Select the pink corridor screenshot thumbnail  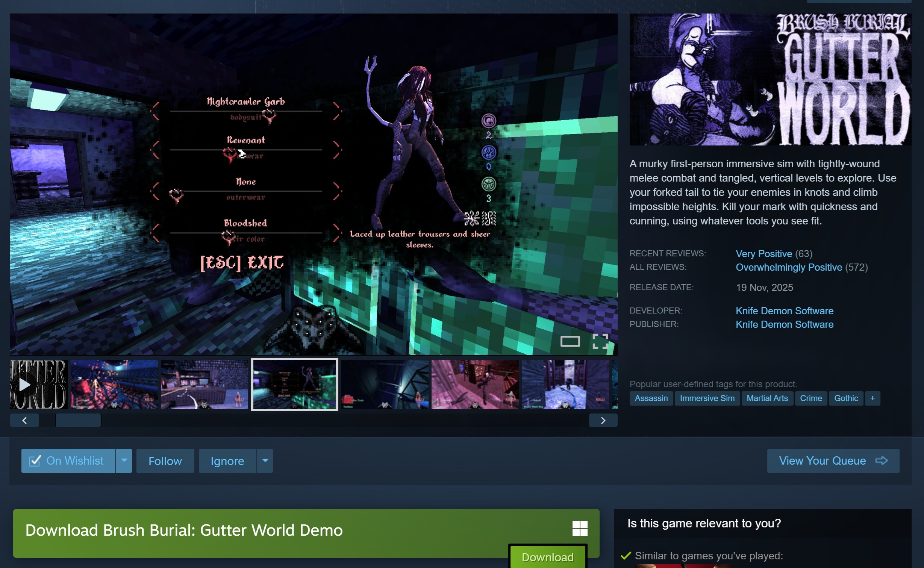pyautogui.click(x=475, y=384)
